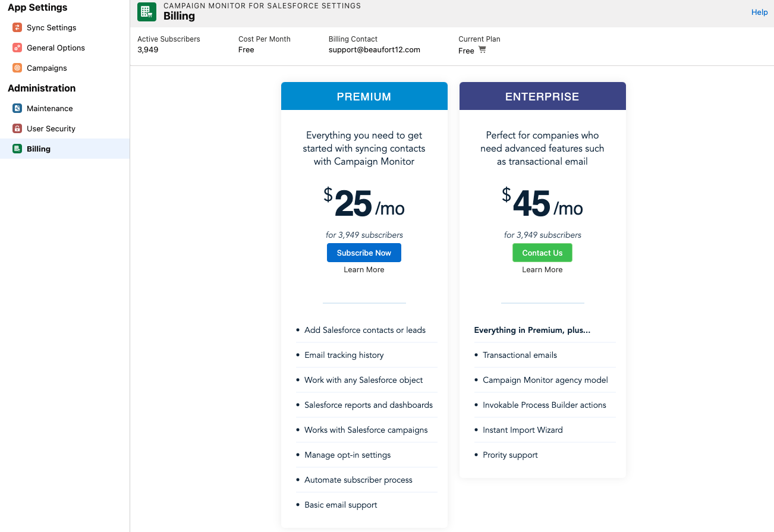774x532 pixels.
Task: Click the Campaigns sidebar icon
Action: click(x=17, y=68)
